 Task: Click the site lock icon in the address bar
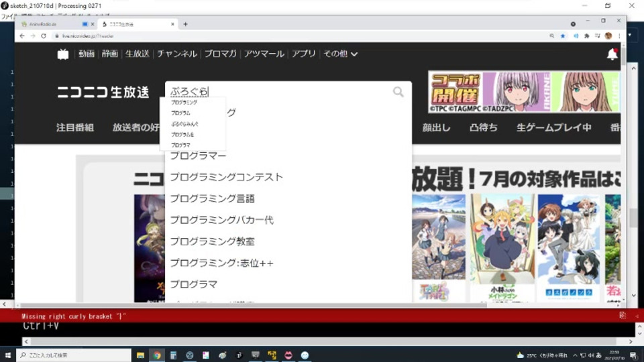(57, 36)
